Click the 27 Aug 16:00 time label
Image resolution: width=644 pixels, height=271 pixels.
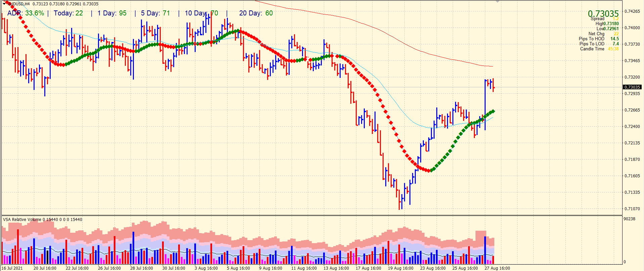tap(497, 268)
